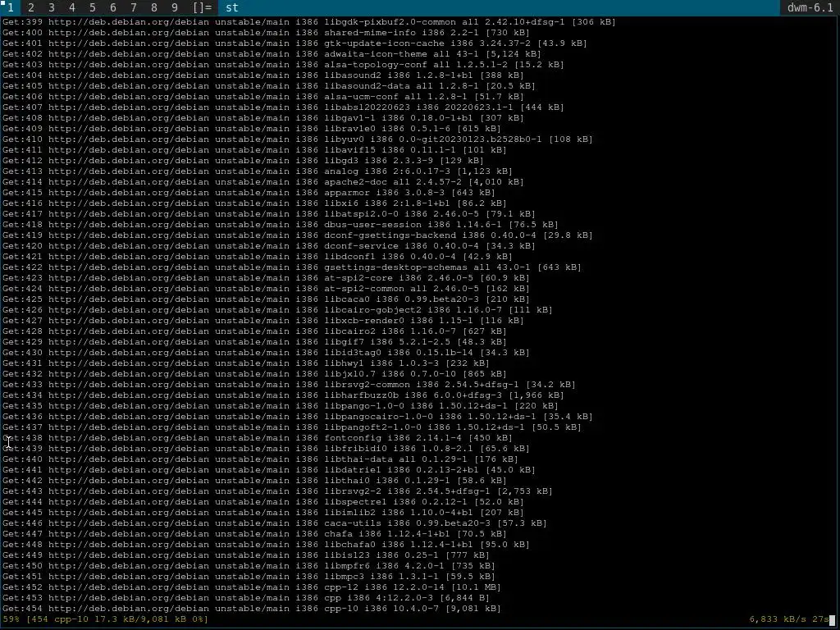840x630 pixels.
Task: Switch to dwm tag 6
Action: pos(112,7)
